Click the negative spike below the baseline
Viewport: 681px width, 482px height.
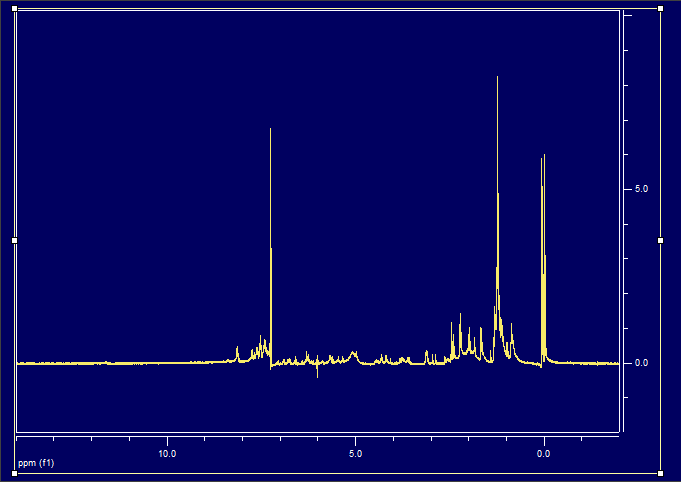(317, 372)
